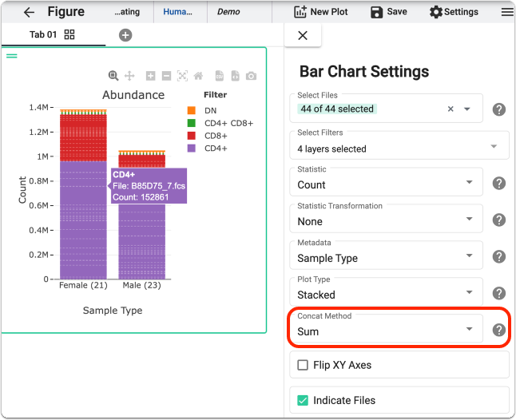Open the Metadata dropdown showing Sample Type
This screenshot has width=516, height=420.
click(x=386, y=256)
